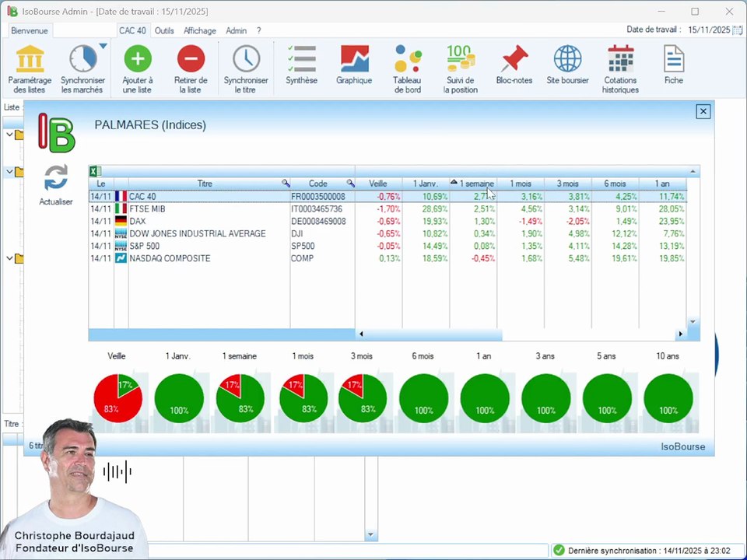Image resolution: width=747 pixels, height=560 pixels.
Task: Select the NASDAQ COMPOSITE row
Action: [388, 258]
